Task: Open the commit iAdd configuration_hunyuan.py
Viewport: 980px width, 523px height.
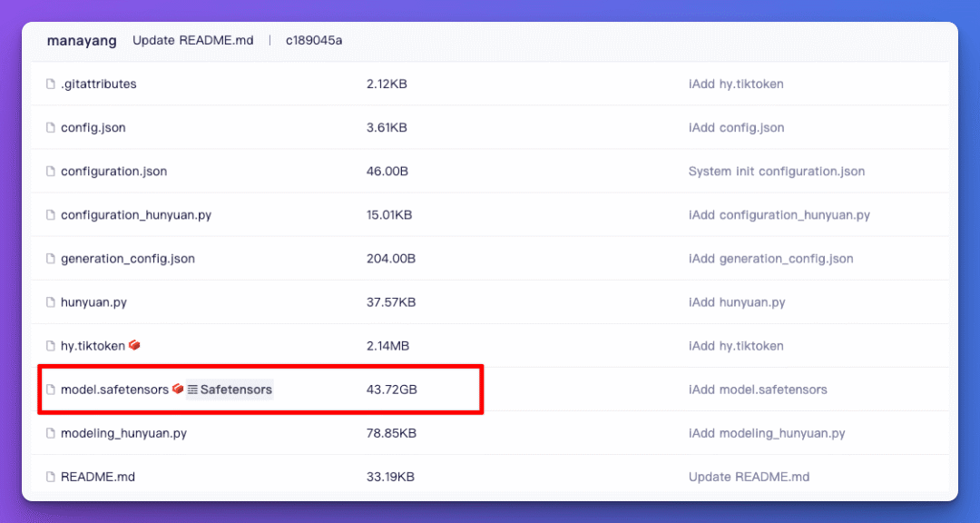Action: [779, 215]
